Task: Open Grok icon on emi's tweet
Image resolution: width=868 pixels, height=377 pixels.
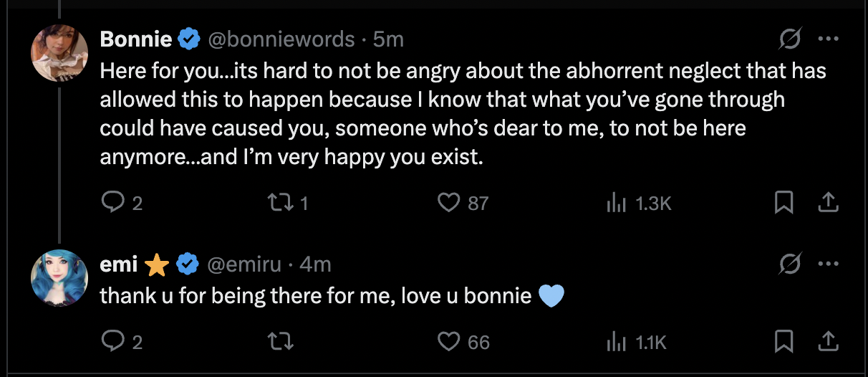Action: pyautogui.click(x=791, y=265)
